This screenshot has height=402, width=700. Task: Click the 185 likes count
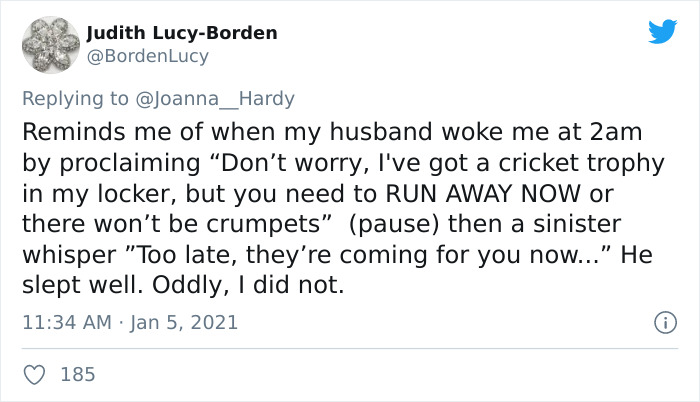click(78, 374)
